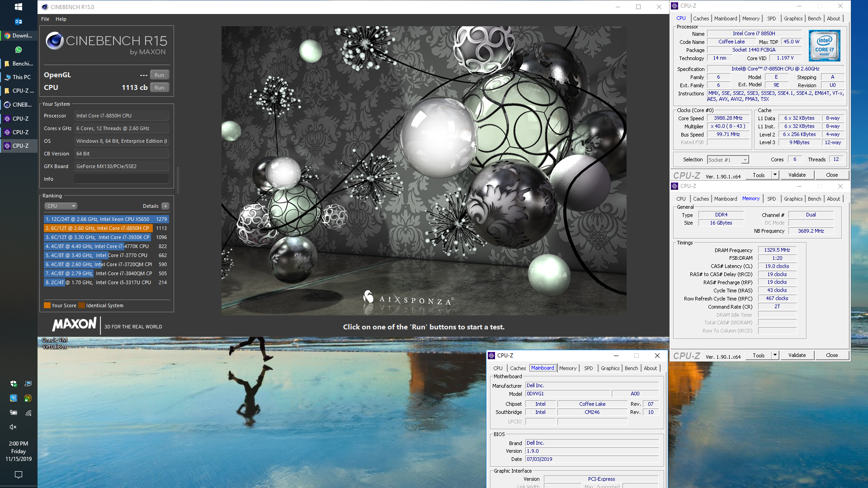Screen dimensions: 868x488
Task: Open the Help menu in Cinebench
Action: coord(61,19)
